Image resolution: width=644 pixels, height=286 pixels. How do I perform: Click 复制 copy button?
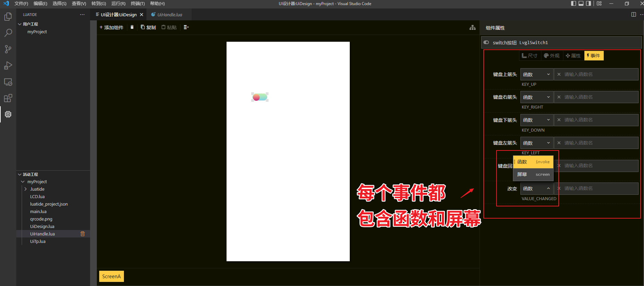(x=148, y=27)
